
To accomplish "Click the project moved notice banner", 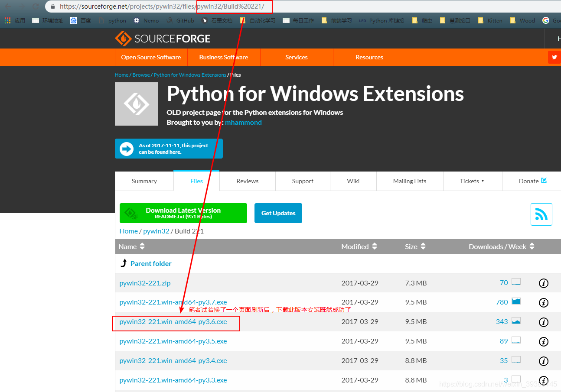I will click(169, 149).
